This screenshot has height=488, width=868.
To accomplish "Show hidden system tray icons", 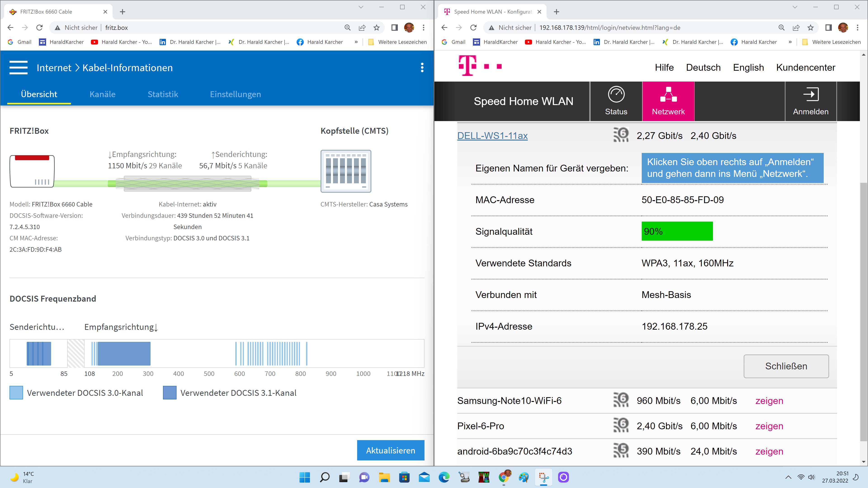I will point(788,477).
